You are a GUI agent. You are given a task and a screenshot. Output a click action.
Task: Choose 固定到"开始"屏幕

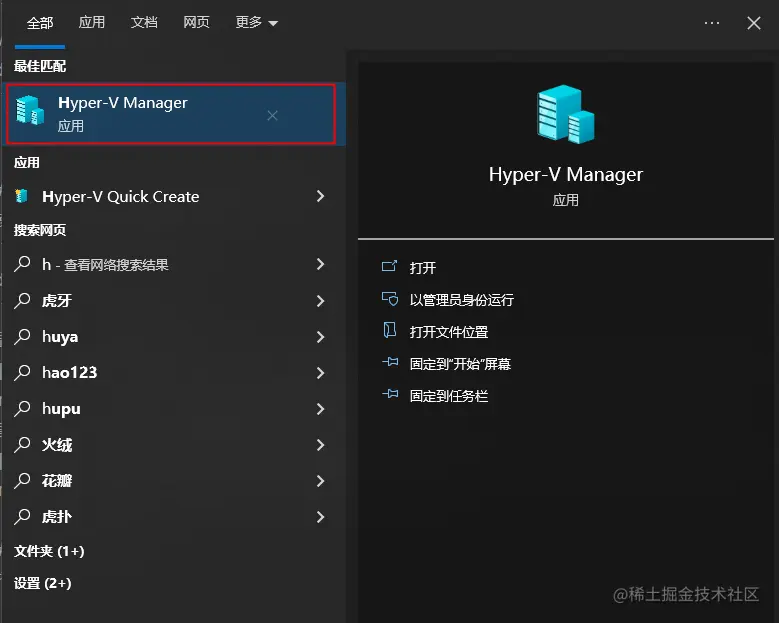point(460,364)
